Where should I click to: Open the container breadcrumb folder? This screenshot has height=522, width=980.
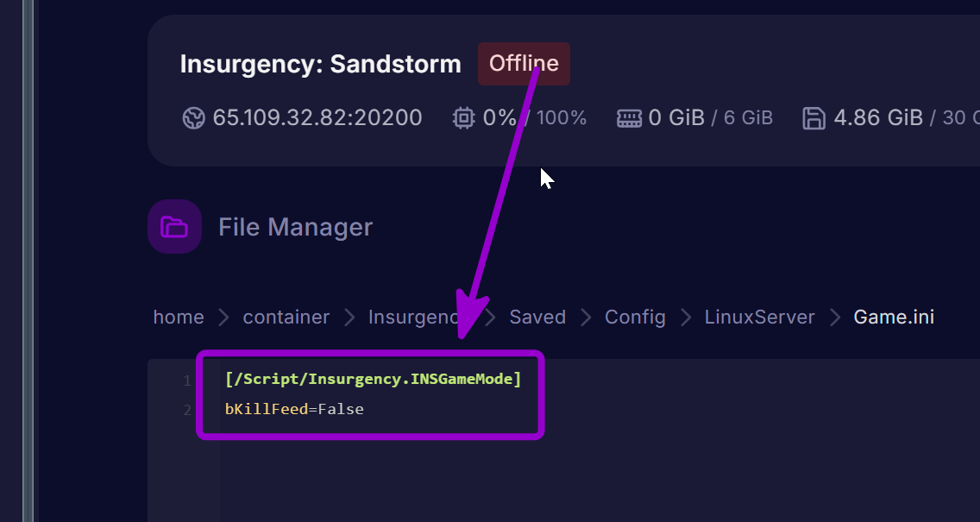point(286,317)
